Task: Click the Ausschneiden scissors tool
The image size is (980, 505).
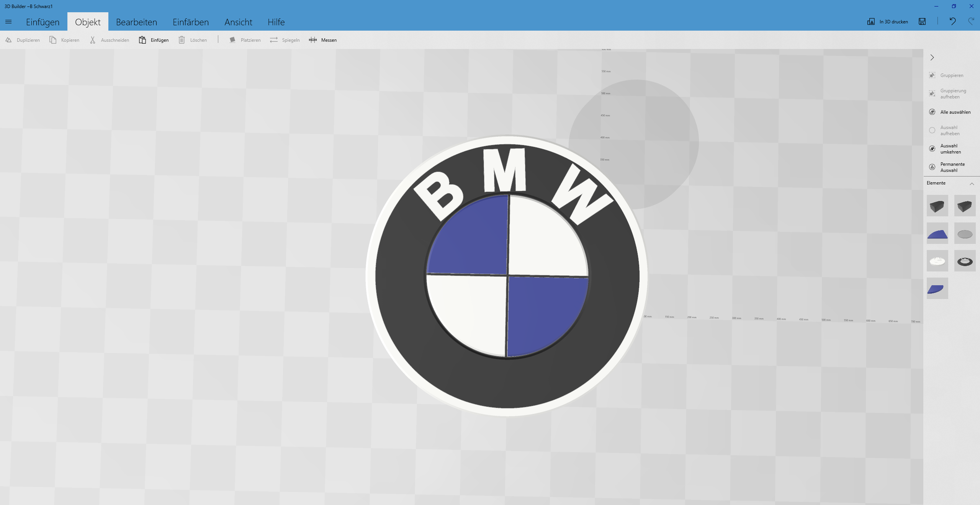Action: tap(109, 40)
